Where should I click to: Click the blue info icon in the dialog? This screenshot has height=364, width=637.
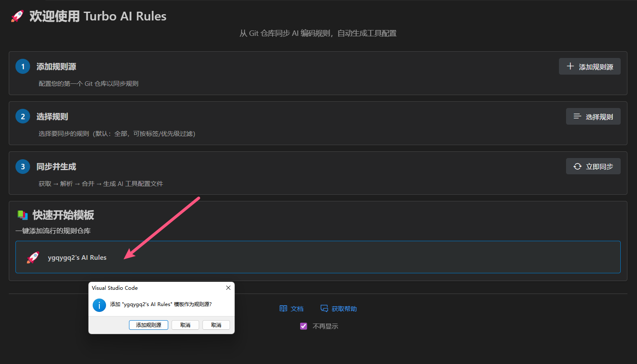[x=99, y=305]
